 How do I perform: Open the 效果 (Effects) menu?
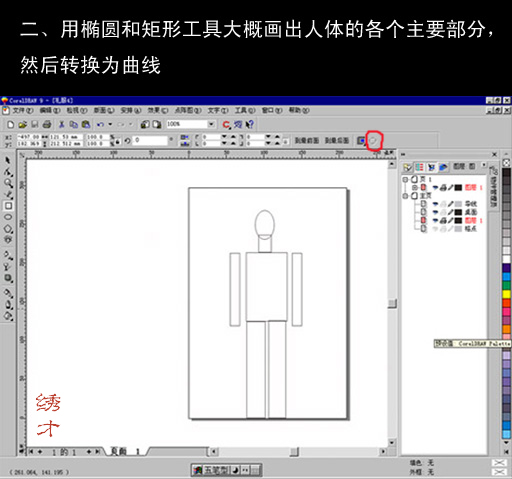158,110
